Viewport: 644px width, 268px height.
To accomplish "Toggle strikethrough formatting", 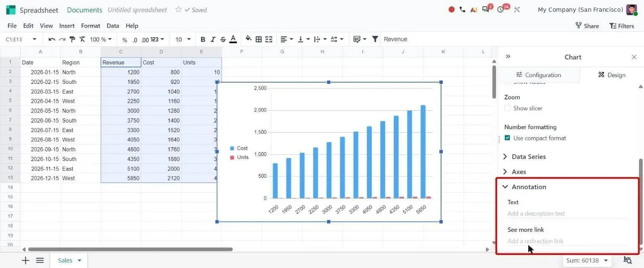I will 223,39.
